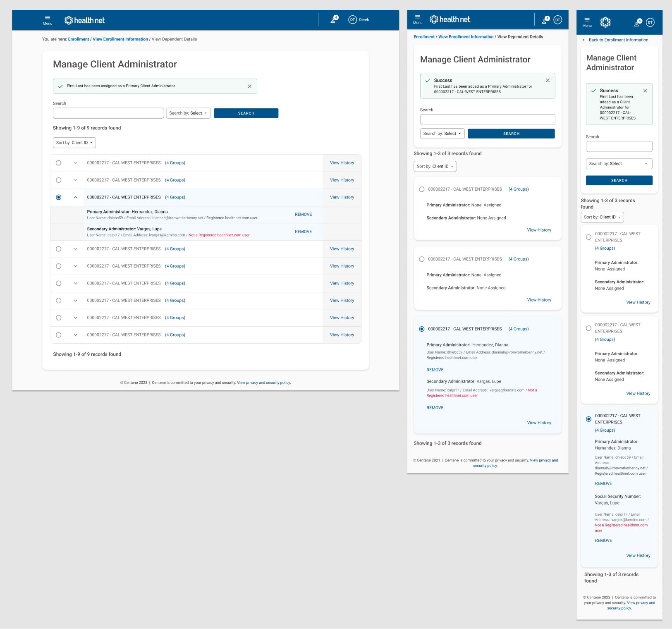Click the desktop SEARCH button

click(x=246, y=113)
